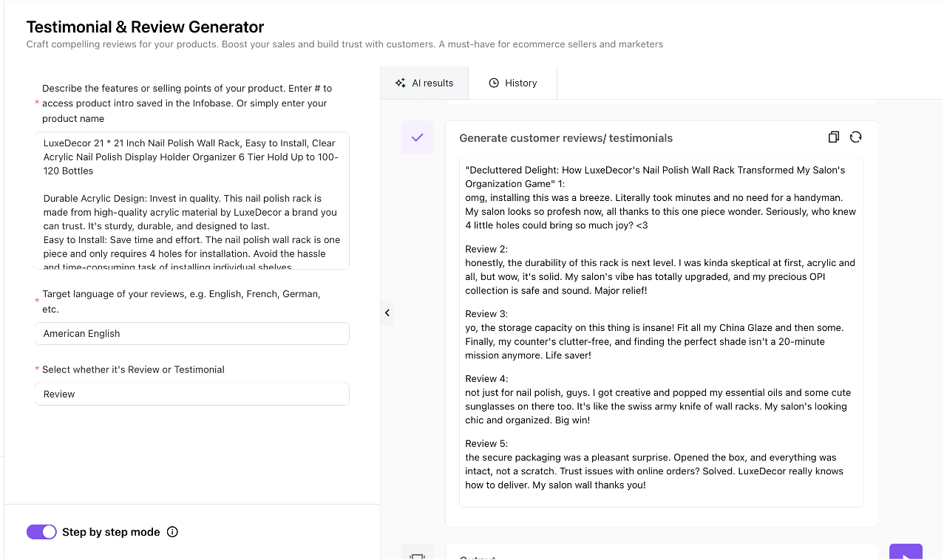Open the target language selector
This screenshot has width=944, height=560.
(x=191, y=333)
